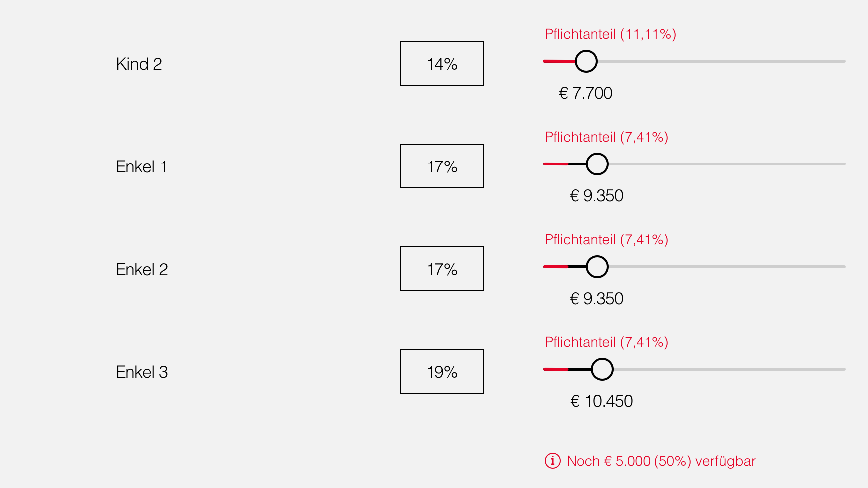Click Pflichtanteil (7,41%) label above Enkel 3 slider
Screen dimensions: 868x488
(x=607, y=342)
